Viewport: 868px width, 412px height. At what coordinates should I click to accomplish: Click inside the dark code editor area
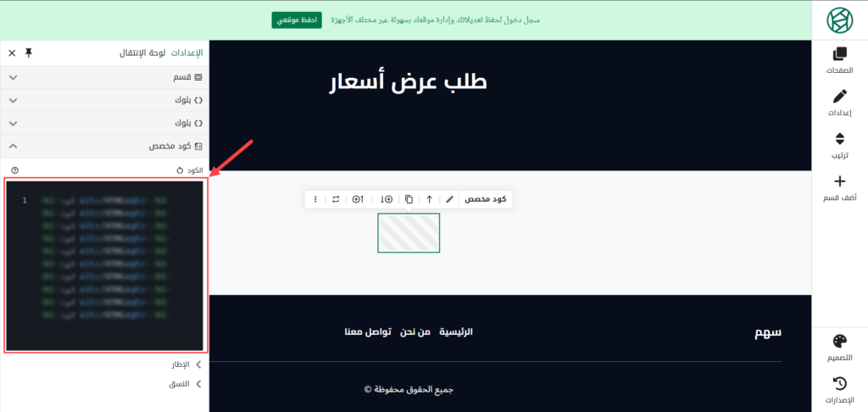[x=104, y=266]
